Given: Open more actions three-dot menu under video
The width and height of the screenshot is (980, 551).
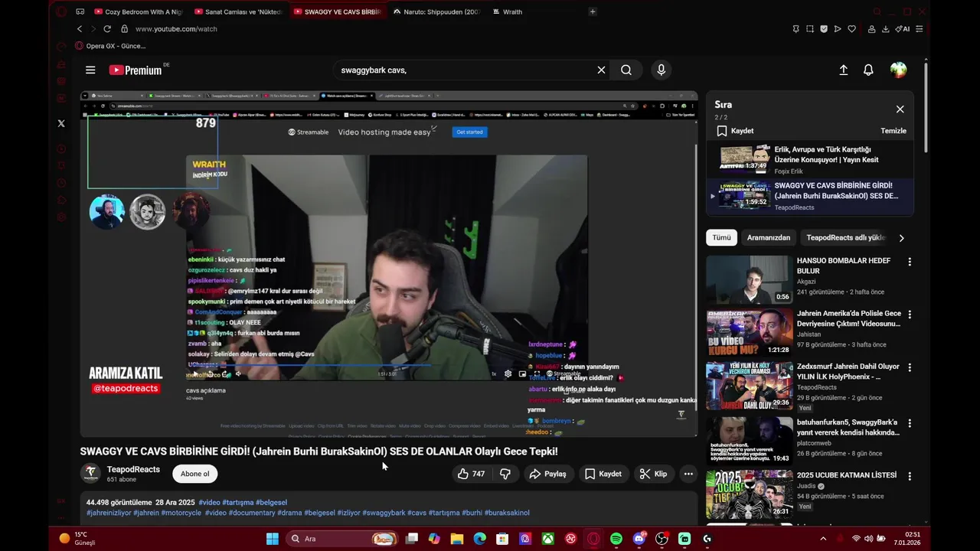Looking at the screenshot, I should [x=688, y=474].
